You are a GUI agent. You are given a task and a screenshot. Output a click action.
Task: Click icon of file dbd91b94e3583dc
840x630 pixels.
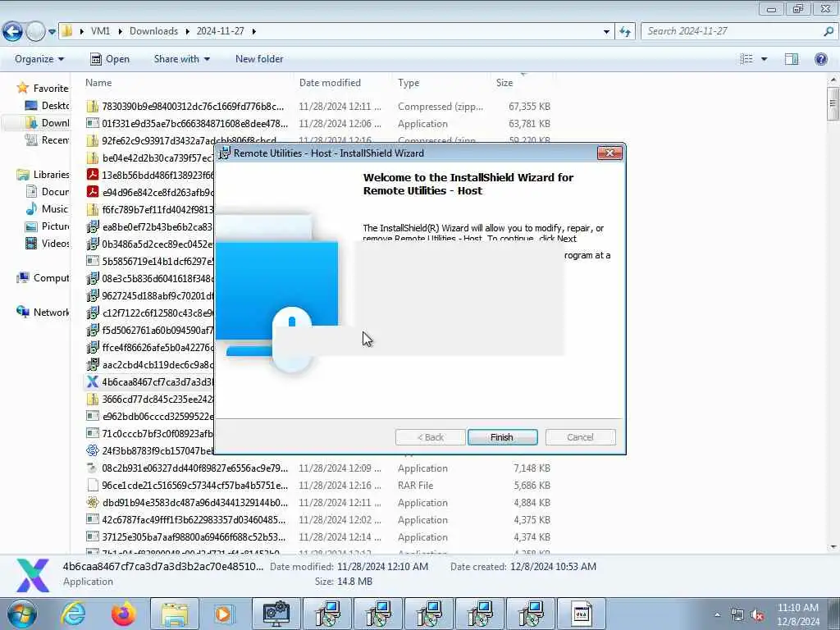coord(93,503)
